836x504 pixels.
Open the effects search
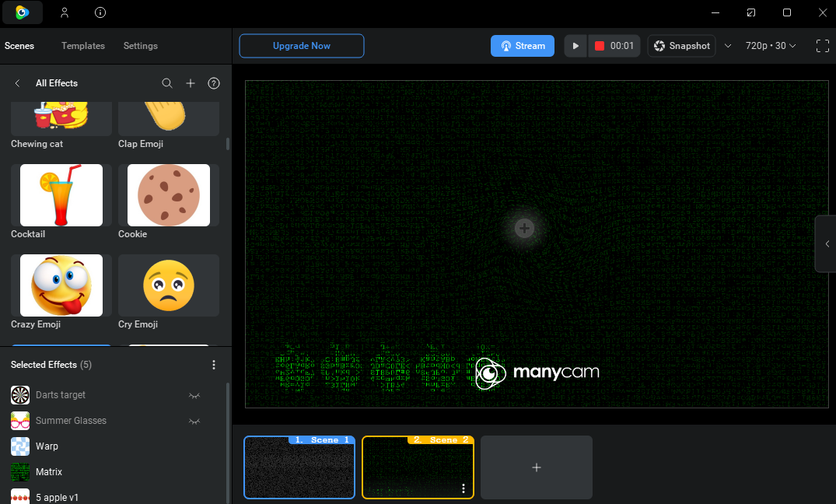coord(167,83)
